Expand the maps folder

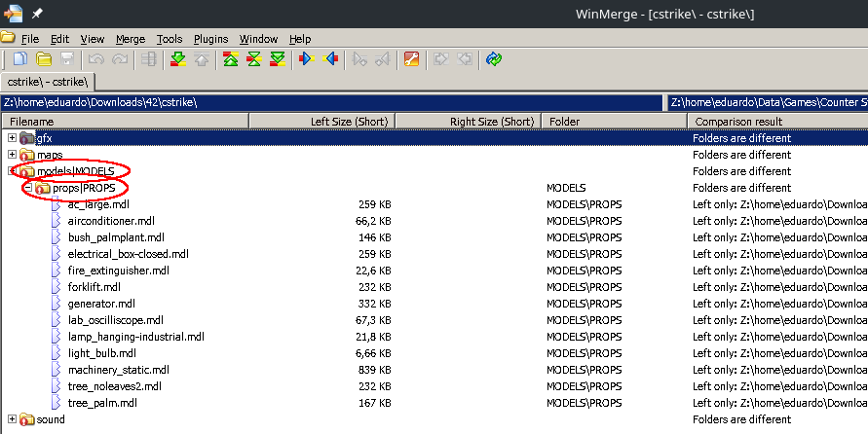click(13, 154)
